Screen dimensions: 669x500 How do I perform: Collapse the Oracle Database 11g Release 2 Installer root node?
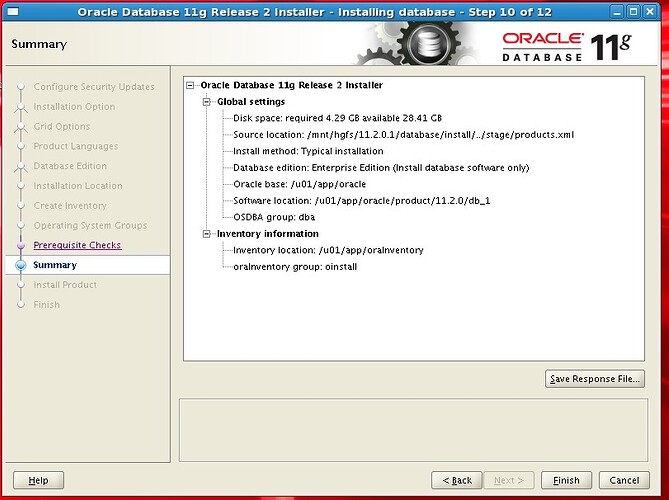192,85
